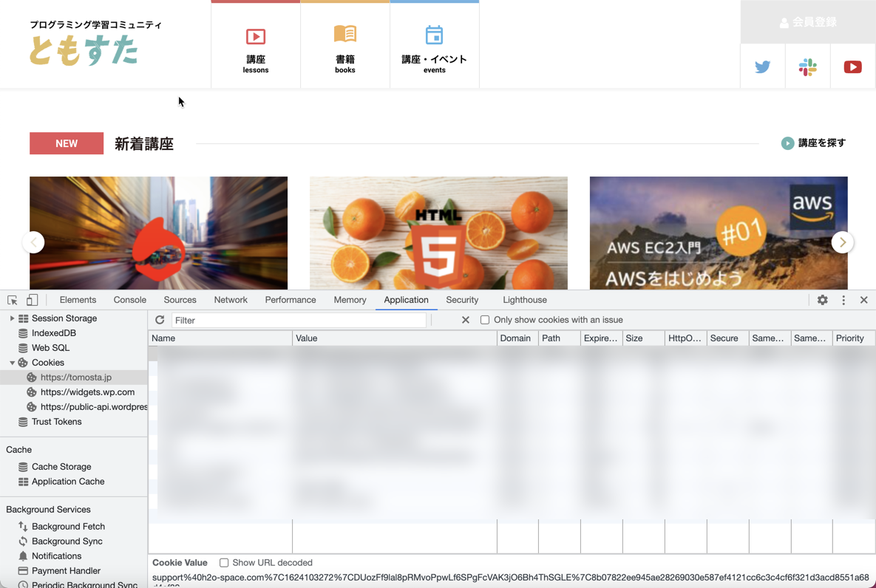Click the 会員登録 button
The height and width of the screenshot is (588, 876).
pos(807,22)
